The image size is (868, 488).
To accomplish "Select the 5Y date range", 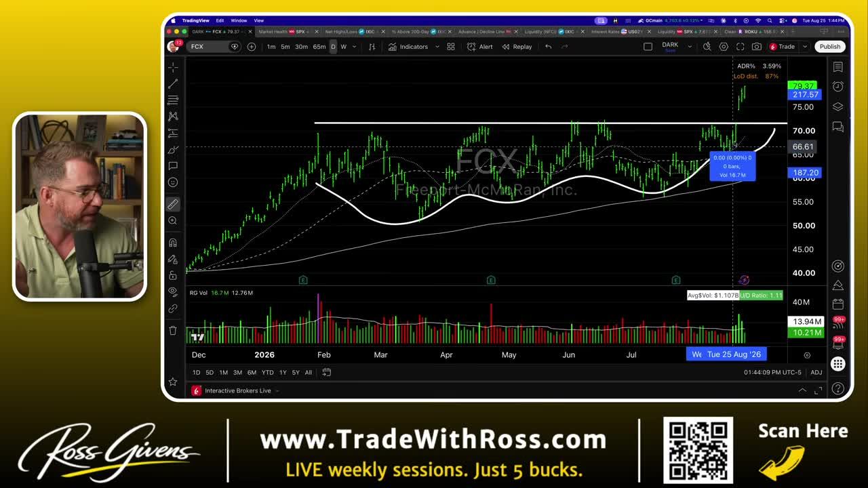I will click(x=296, y=372).
